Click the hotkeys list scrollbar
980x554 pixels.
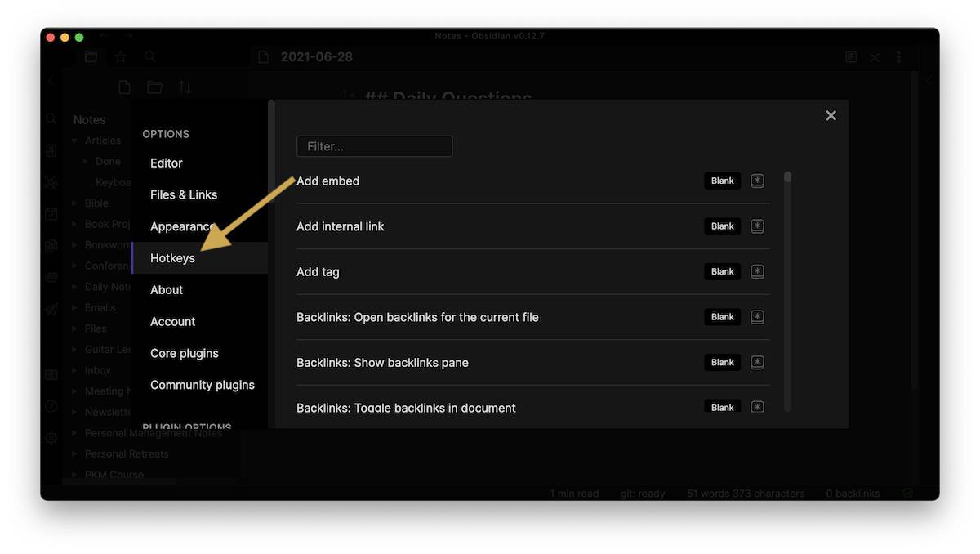(787, 290)
